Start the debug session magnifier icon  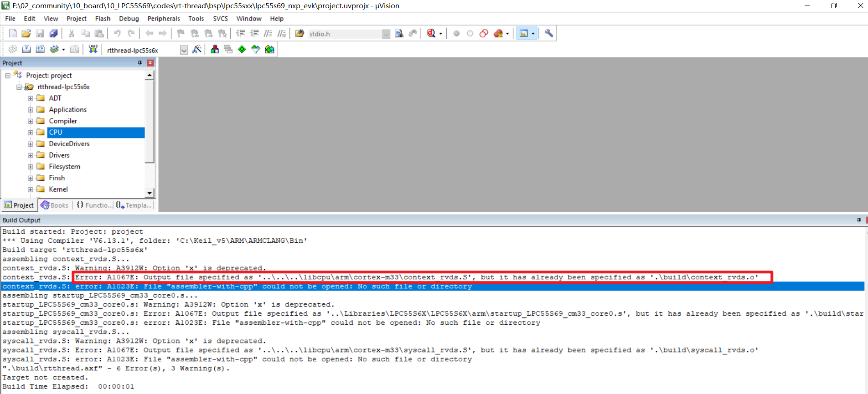point(431,33)
